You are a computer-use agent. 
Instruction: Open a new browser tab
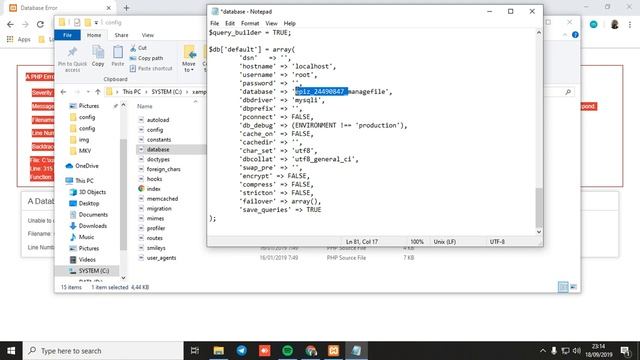pos(126,8)
